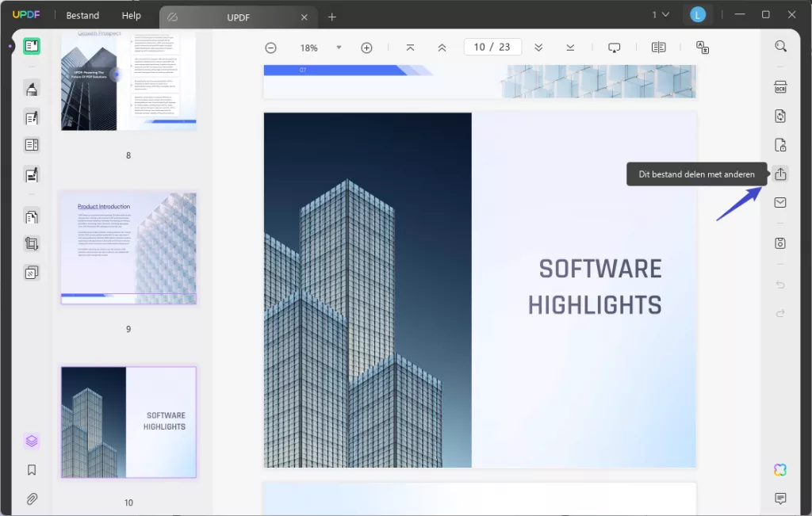Open the bookmarks panel
This screenshot has width=812, height=516.
32,470
